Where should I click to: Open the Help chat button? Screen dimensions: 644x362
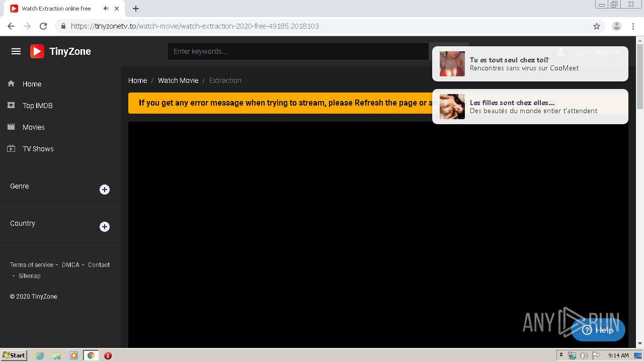point(598,330)
